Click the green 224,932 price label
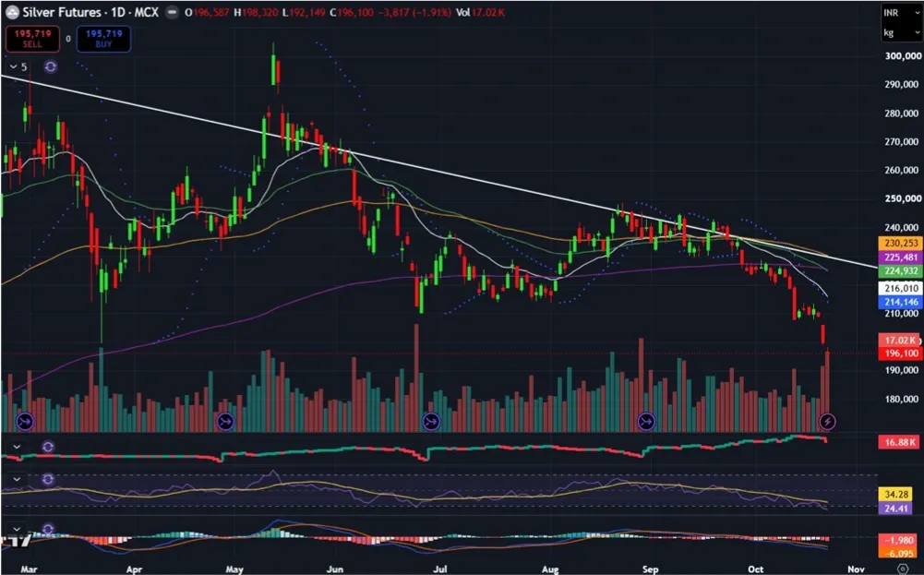This screenshot has height=575, width=924. click(x=900, y=271)
